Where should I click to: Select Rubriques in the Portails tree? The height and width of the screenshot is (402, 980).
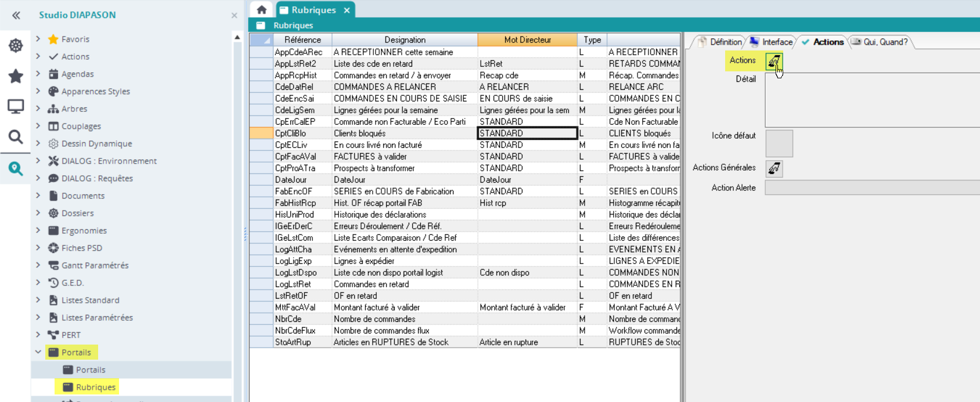tap(95, 387)
